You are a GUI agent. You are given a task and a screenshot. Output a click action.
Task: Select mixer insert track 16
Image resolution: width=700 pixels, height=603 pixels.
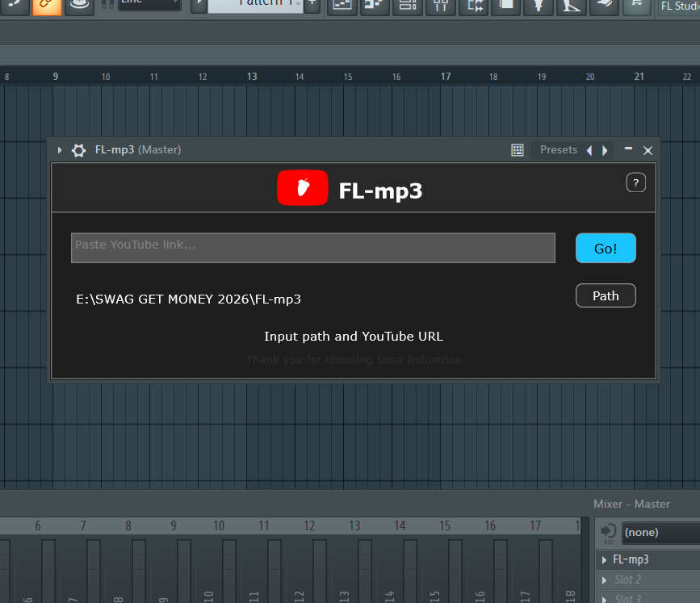pyautogui.click(x=490, y=526)
